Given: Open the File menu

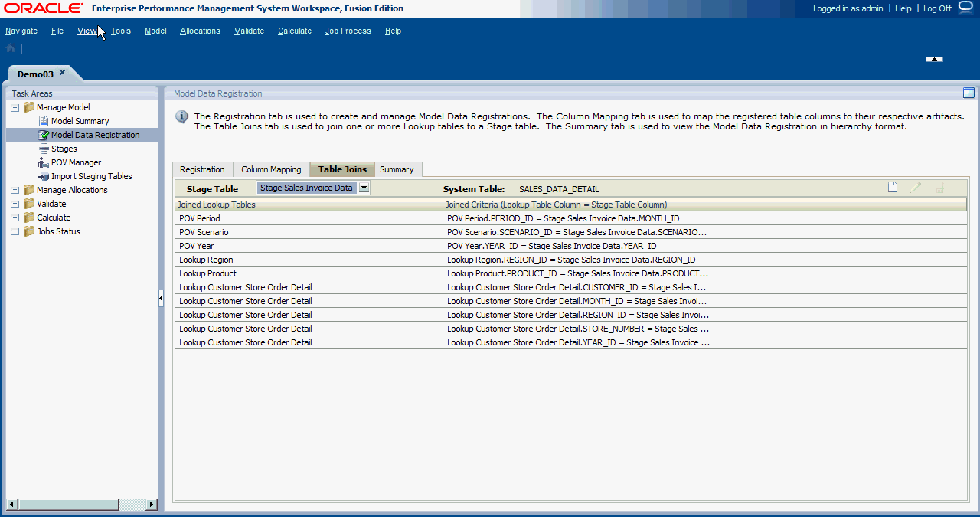Looking at the screenshot, I should click(x=57, y=31).
